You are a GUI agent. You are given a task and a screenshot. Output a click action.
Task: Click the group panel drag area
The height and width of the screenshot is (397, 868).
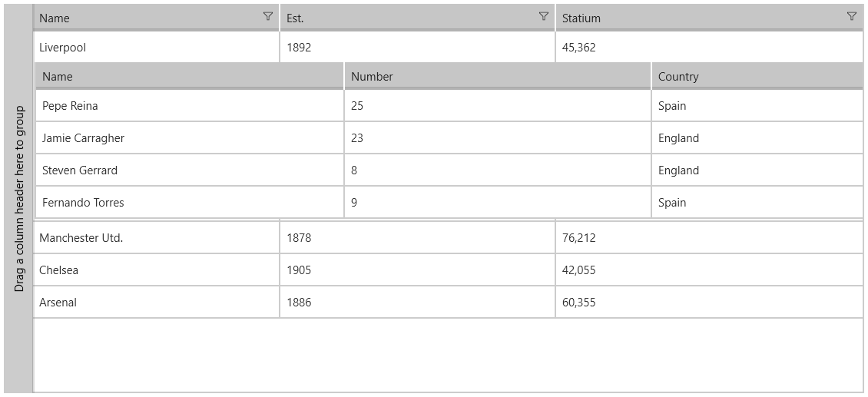click(18, 198)
